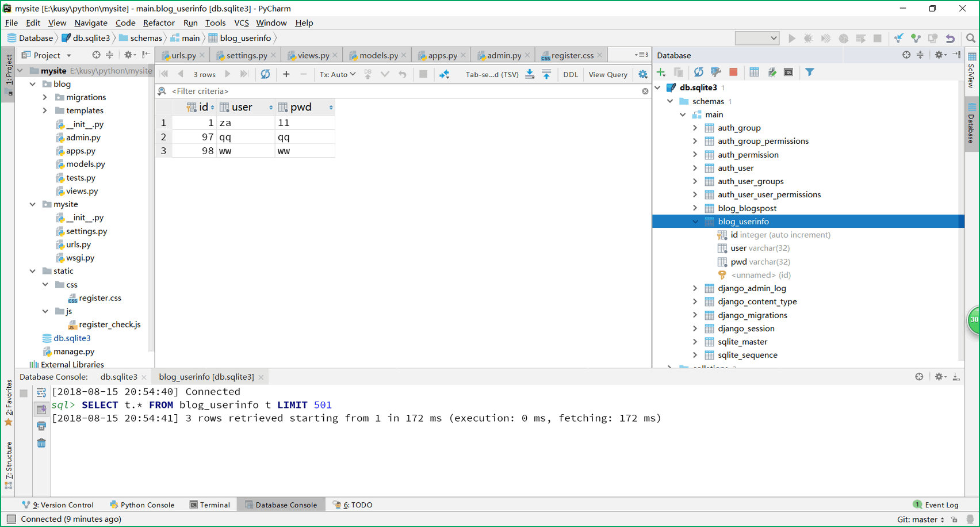Click the Run play button in main toolbar
This screenshot has width=980, height=527.
[792, 39]
